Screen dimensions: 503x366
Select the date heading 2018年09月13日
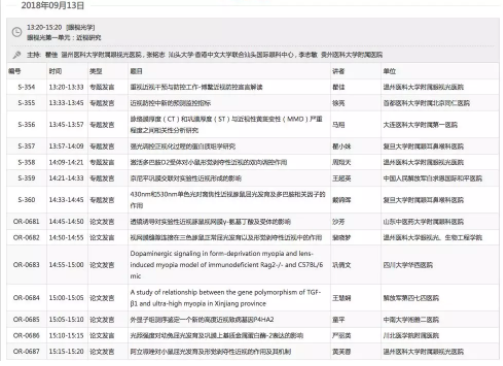pos(53,5)
